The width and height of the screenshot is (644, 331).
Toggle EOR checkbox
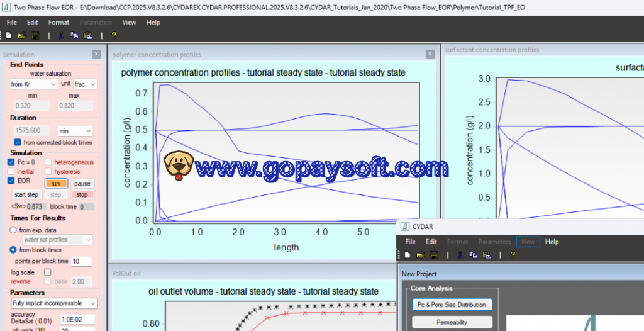click(11, 181)
